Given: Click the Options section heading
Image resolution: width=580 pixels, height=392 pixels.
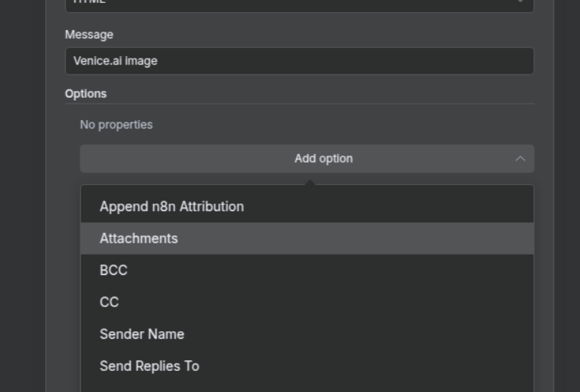Looking at the screenshot, I should (x=86, y=94).
